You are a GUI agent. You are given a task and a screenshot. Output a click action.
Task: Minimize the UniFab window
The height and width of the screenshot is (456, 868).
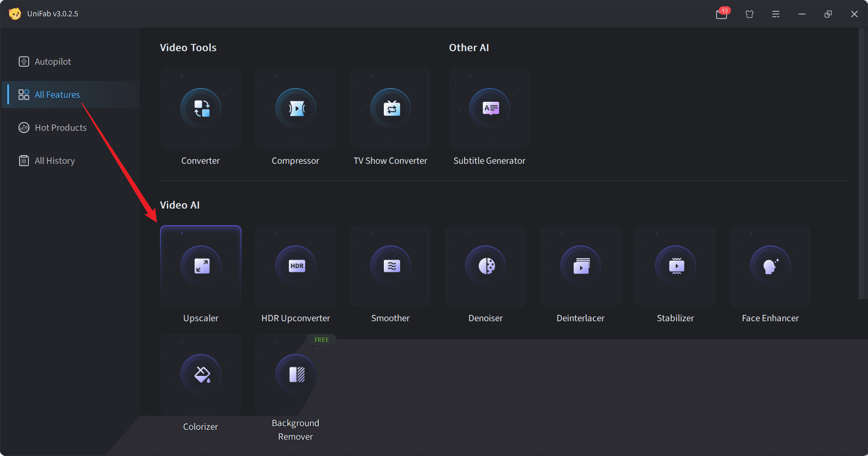click(x=802, y=14)
